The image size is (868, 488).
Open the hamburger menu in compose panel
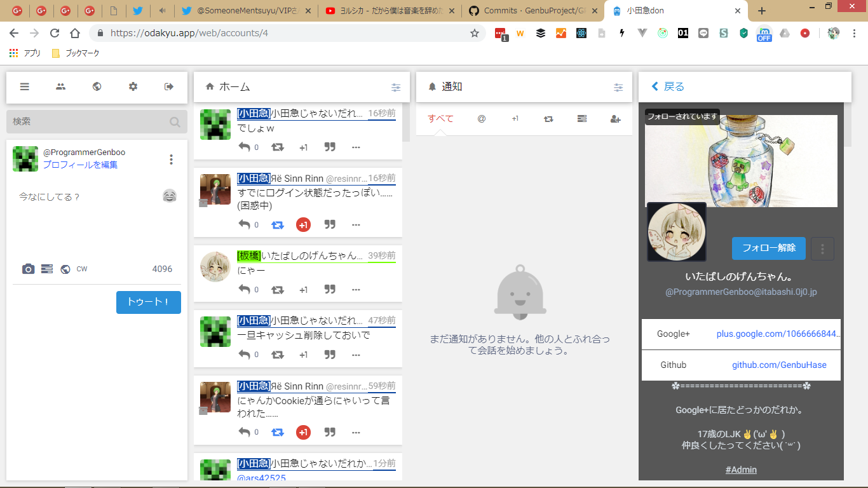pyautogui.click(x=25, y=87)
